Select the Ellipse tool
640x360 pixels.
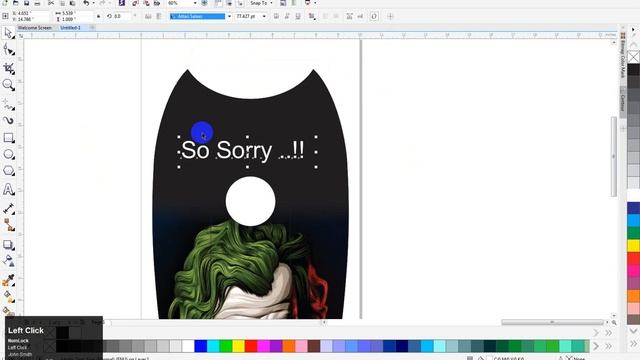point(8,154)
